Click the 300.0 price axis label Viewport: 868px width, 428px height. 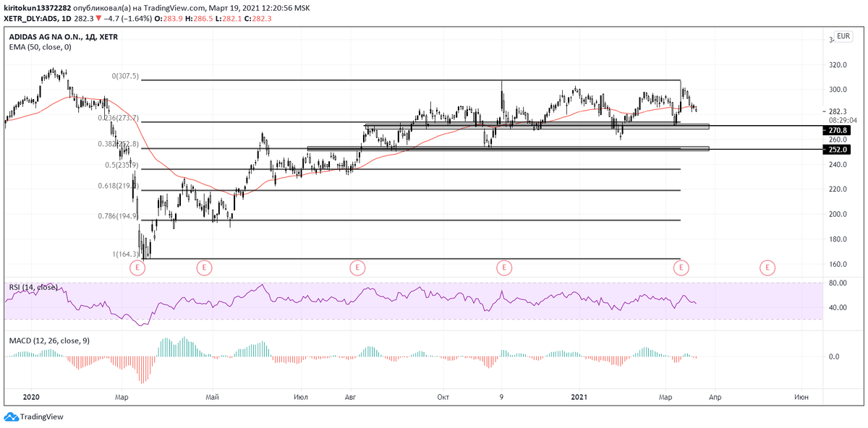[838, 90]
